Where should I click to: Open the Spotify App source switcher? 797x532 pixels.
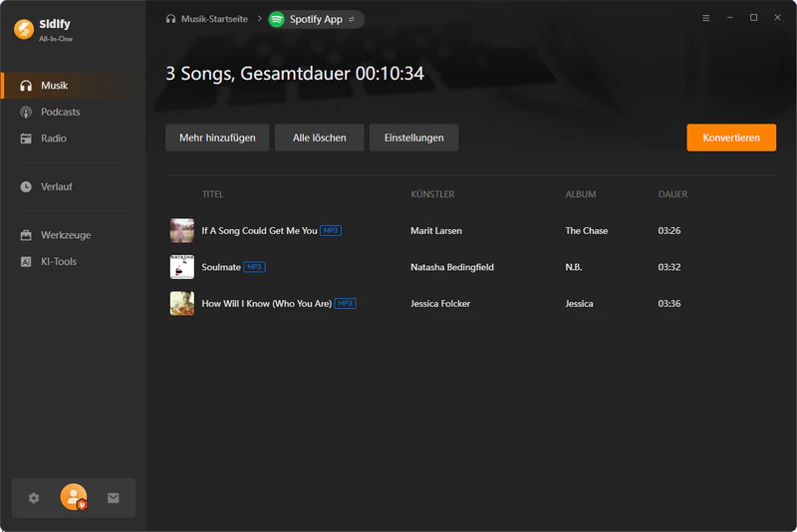(316, 19)
